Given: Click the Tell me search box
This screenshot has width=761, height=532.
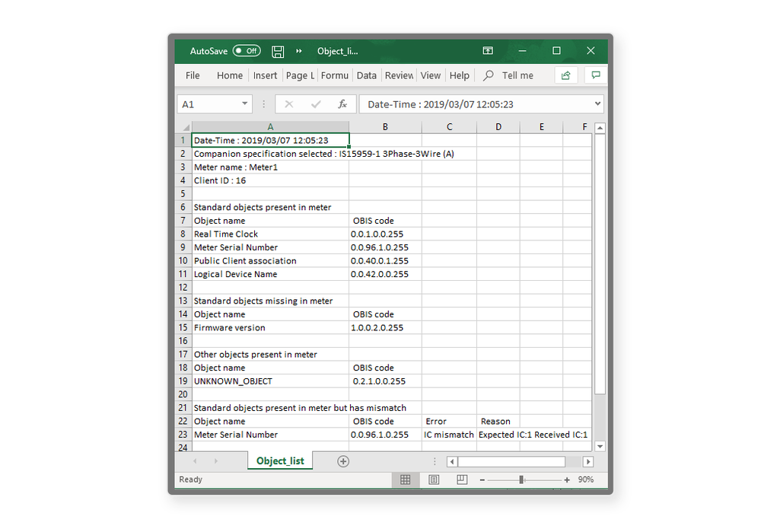Looking at the screenshot, I should [x=517, y=75].
